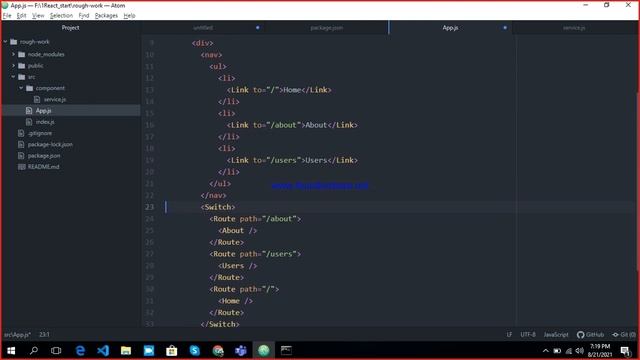The width and height of the screenshot is (640, 360).
Task: Open Microsoft Teams from taskbar
Action: tap(241, 351)
